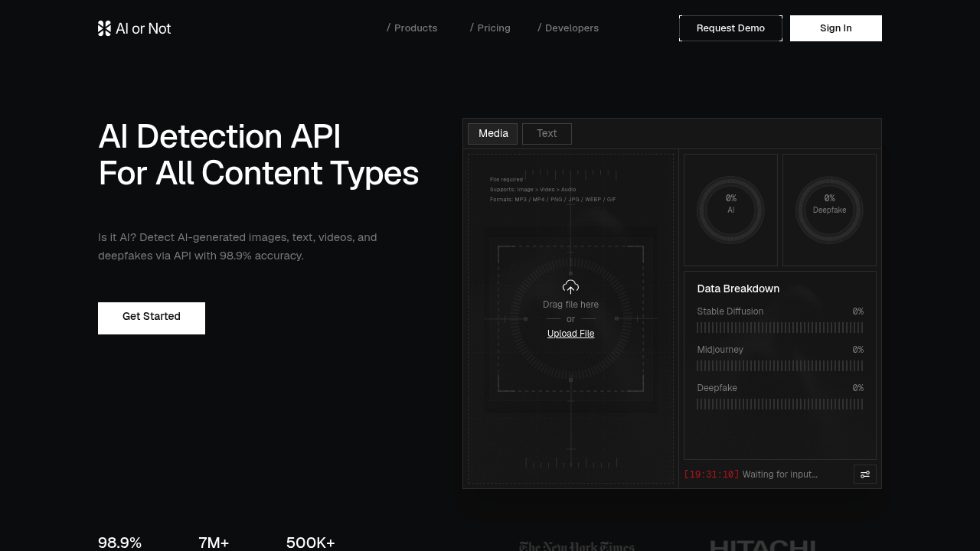Viewport: 980px width, 551px height.
Task: Click the 'Drag file here' text
Action: click(570, 305)
